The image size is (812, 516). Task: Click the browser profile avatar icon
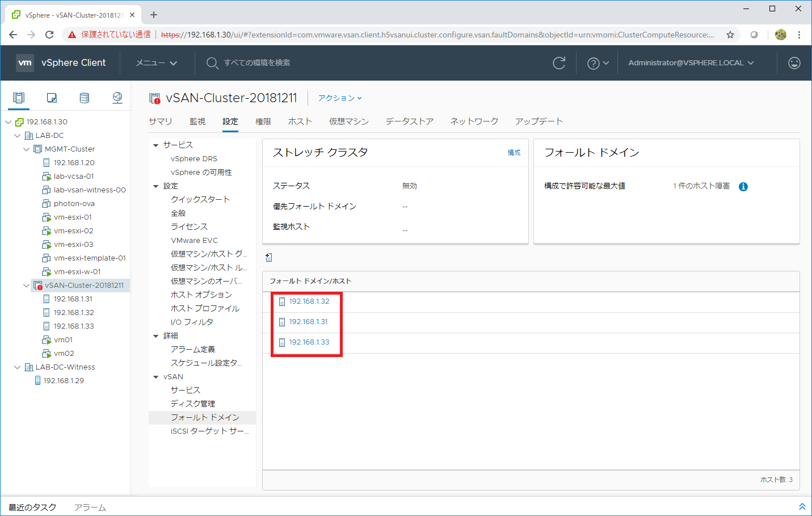tap(781, 35)
